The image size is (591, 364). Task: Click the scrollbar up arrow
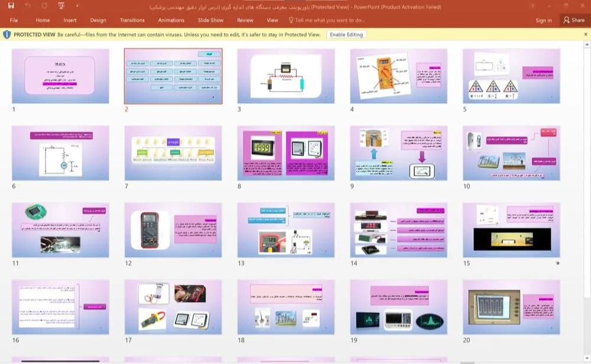click(x=587, y=45)
